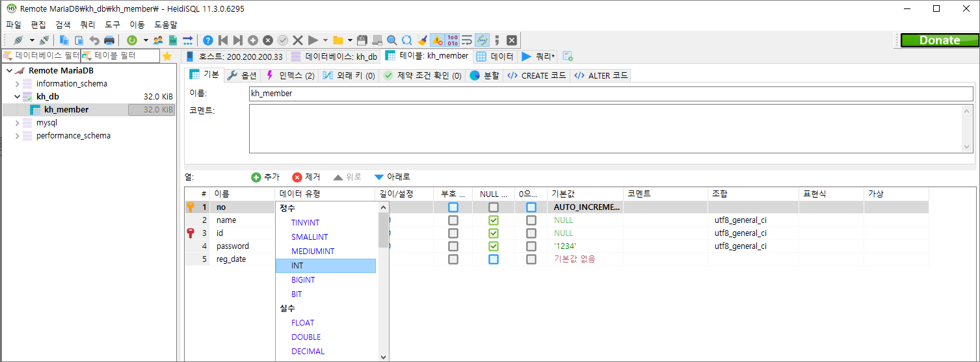Image resolution: width=980 pixels, height=362 pixels.
Task: Open the load SQL folder dropdown arrow
Action: (350, 40)
